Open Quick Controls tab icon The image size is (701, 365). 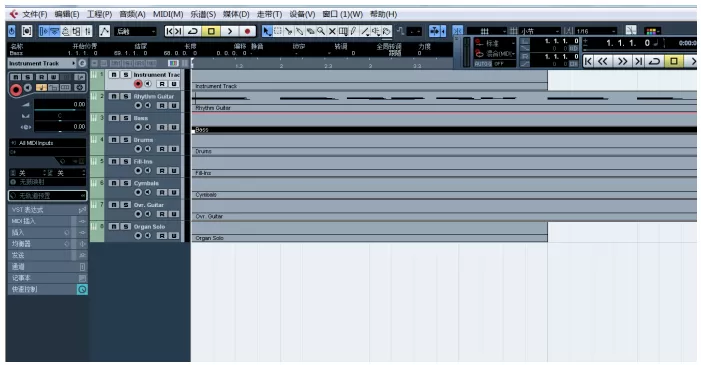click(82, 289)
